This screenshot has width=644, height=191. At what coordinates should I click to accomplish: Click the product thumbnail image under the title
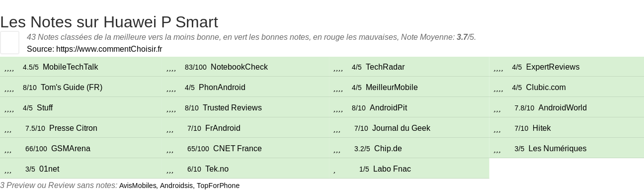pyautogui.click(x=9, y=42)
